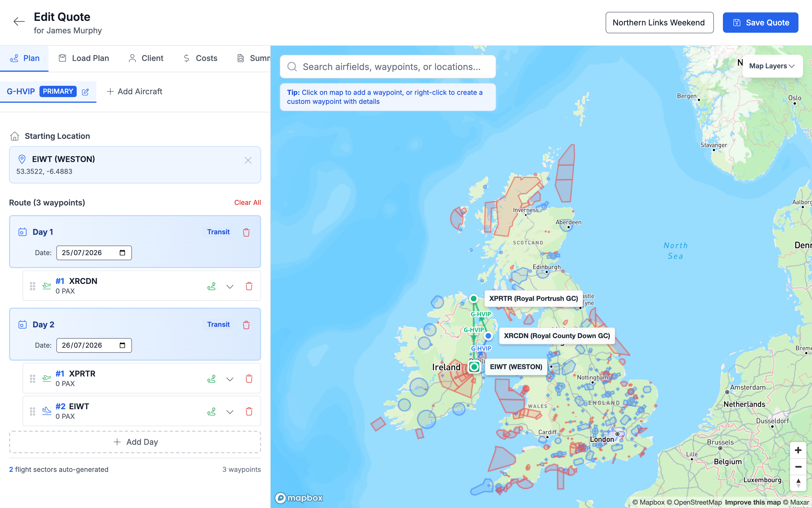Switch to the Plan tab
Image resolution: width=812 pixels, height=508 pixels.
pos(25,58)
